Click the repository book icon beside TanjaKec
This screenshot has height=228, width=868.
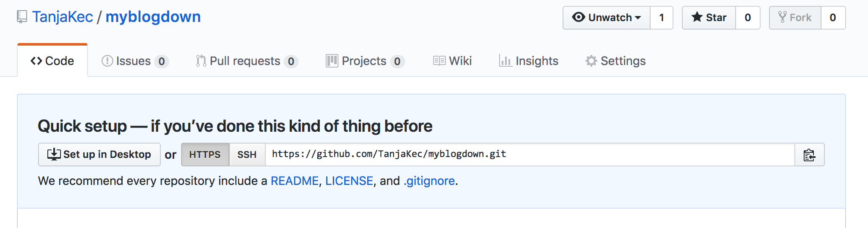tap(22, 17)
